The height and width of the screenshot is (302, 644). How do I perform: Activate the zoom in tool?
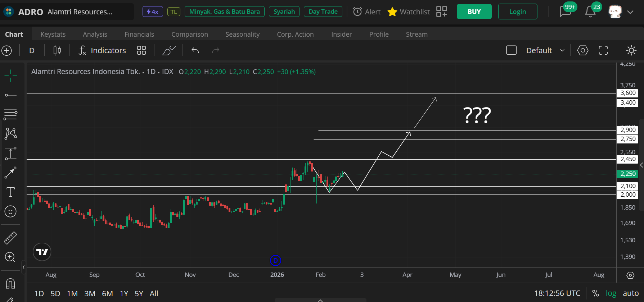click(x=10, y=257)
